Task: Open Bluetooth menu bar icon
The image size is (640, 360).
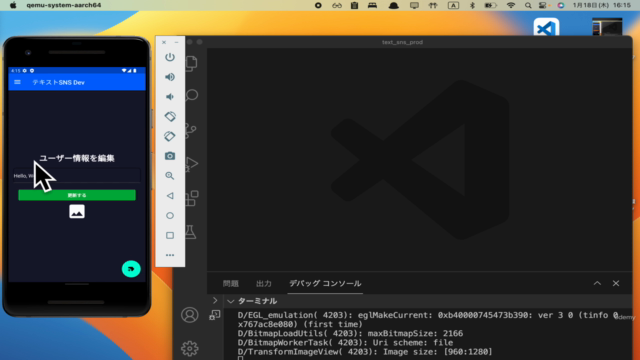Action: click(472, 5)
